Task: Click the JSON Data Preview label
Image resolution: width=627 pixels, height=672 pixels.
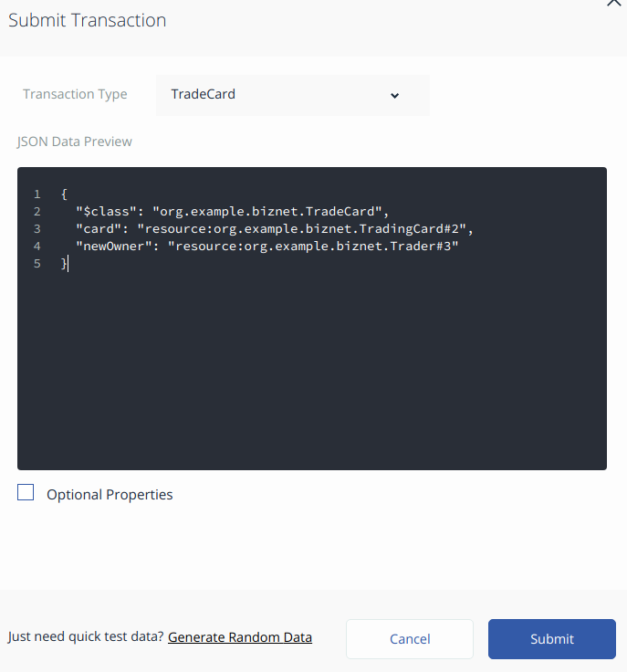Action: (74, 142)
